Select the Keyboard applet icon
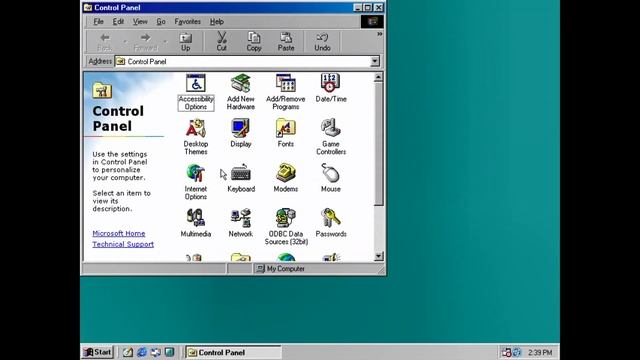The image size is (640, 360). (x=241, y=178)
